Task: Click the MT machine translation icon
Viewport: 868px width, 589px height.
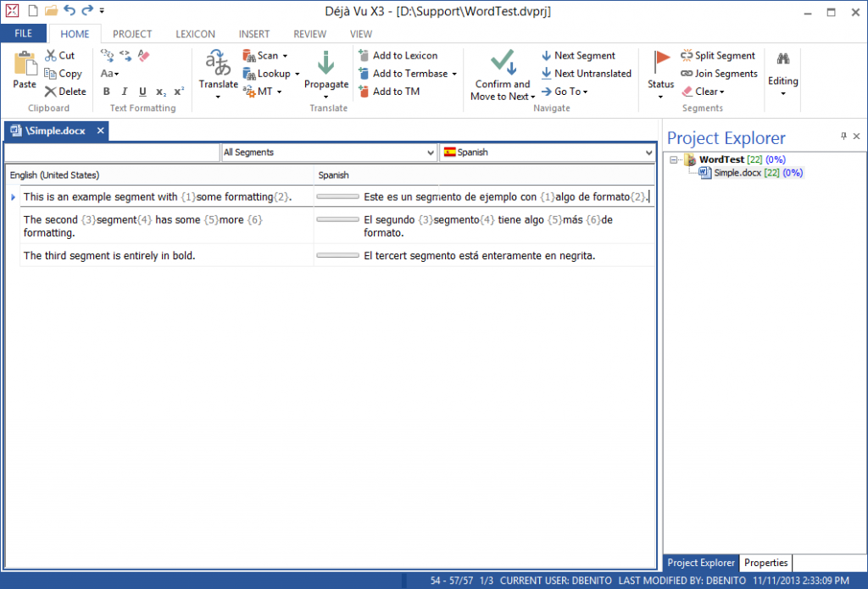Action: [249, 92]
